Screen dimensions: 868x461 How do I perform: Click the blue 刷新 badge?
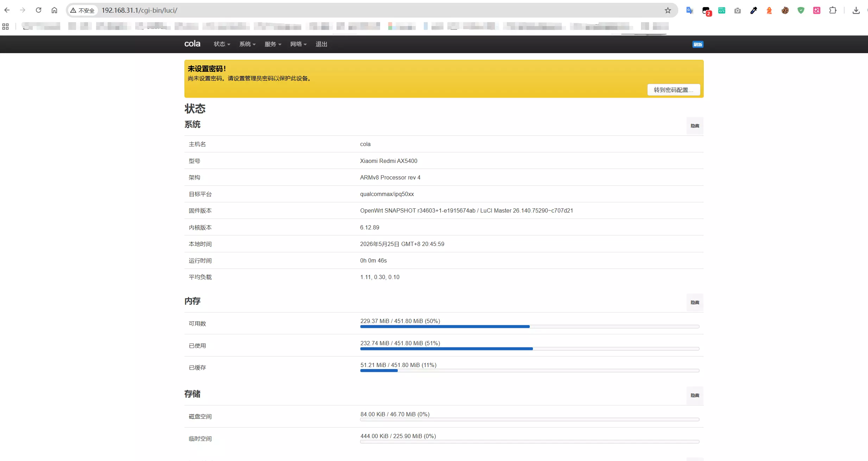[698, 44]
